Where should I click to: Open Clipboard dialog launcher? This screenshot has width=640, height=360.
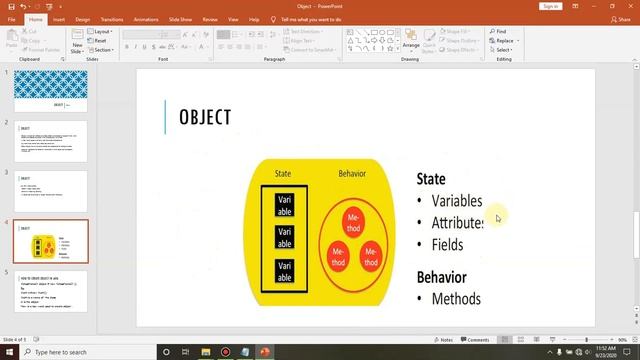tap(63, 60)
